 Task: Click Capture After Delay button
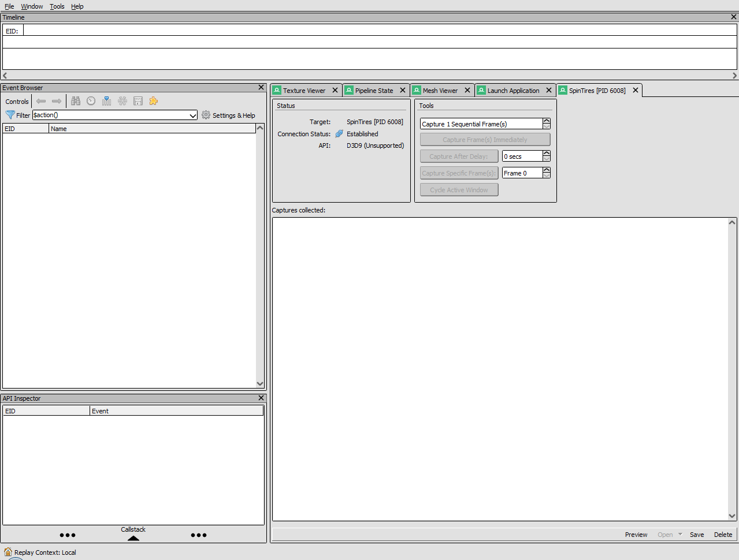click(x=459, y=156)
